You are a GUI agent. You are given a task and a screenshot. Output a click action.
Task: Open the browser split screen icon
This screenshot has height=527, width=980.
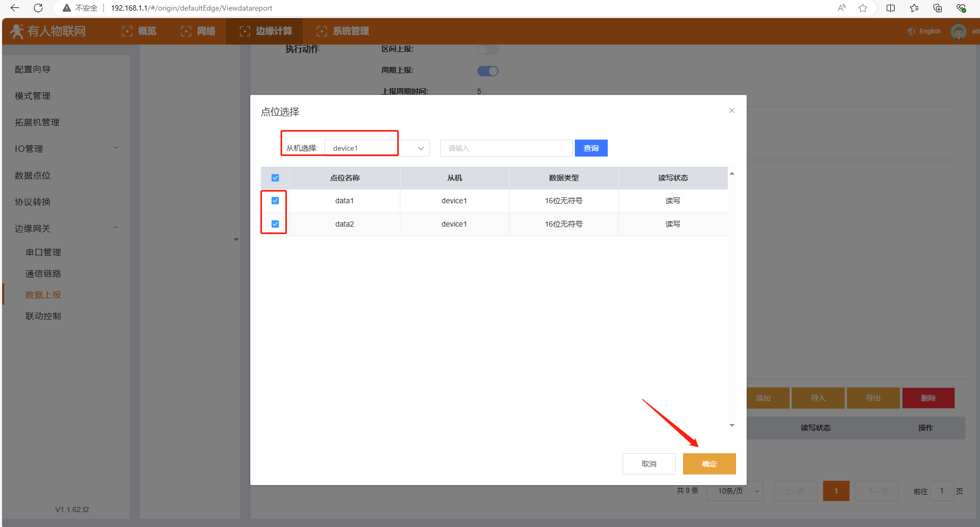890,8
